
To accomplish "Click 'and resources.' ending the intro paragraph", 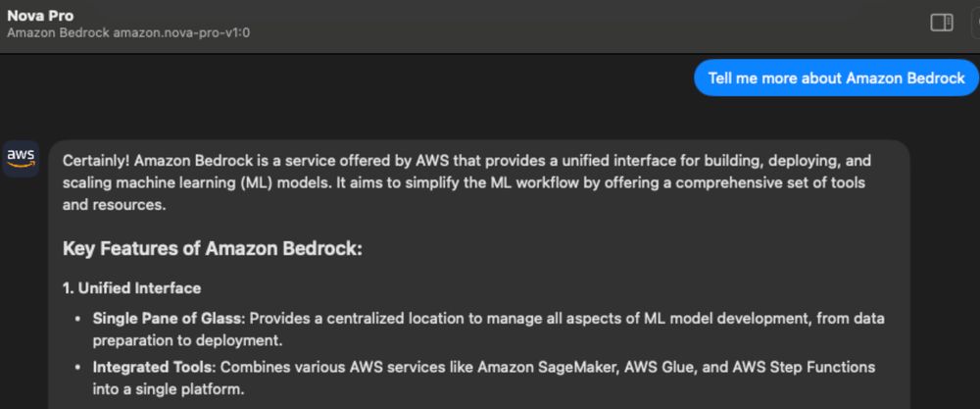I will [x=115, y=205].
